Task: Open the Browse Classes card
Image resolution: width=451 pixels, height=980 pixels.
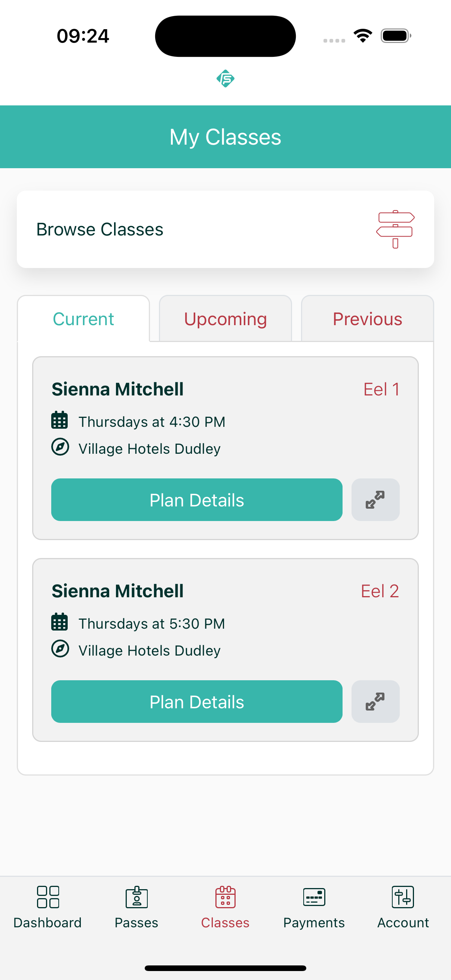Action: 225,229
